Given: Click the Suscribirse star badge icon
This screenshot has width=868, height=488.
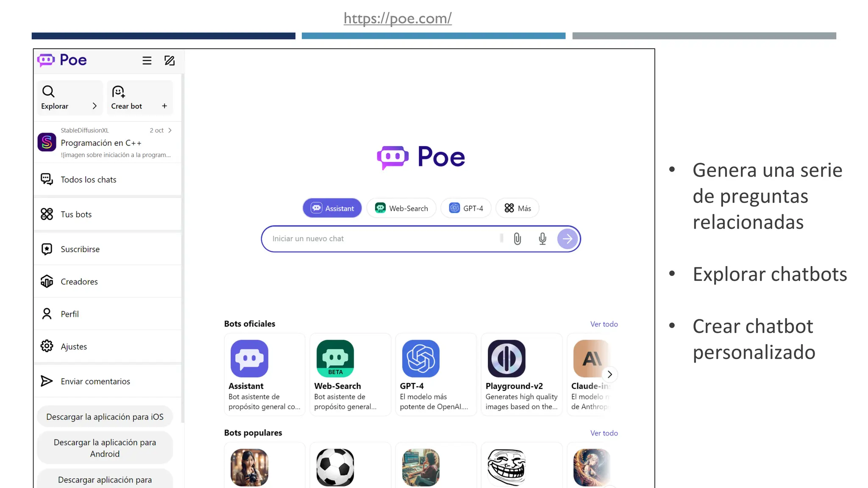Looking at the screenshot, I should [x=47, y=249].
